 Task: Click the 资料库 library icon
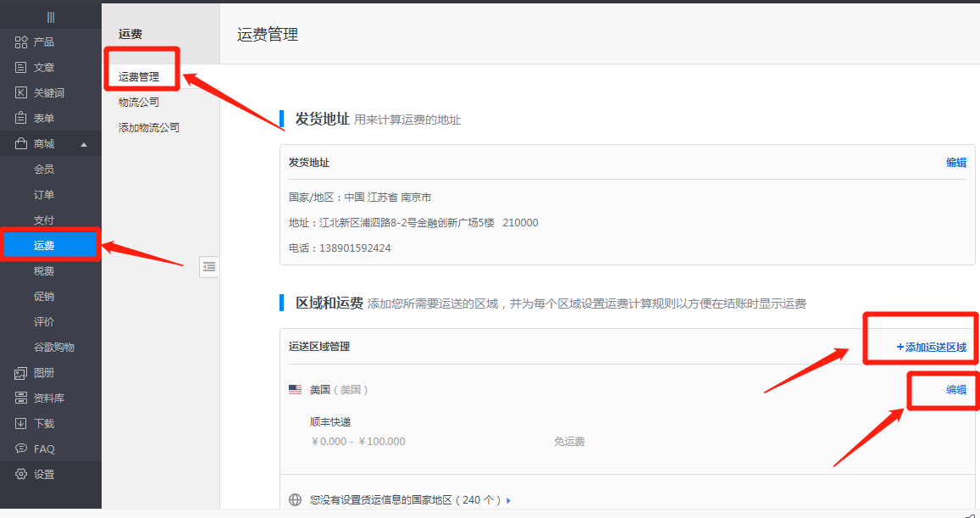click(x=22, y=398)
